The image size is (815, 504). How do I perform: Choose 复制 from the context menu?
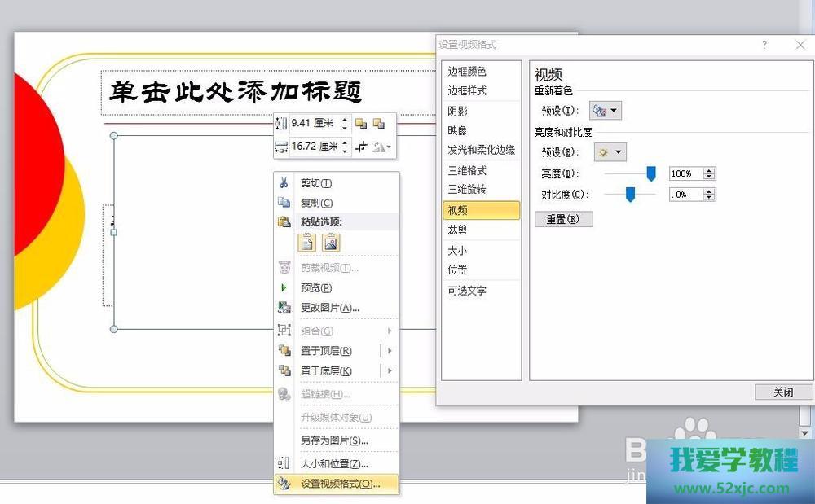click(316, 203)
